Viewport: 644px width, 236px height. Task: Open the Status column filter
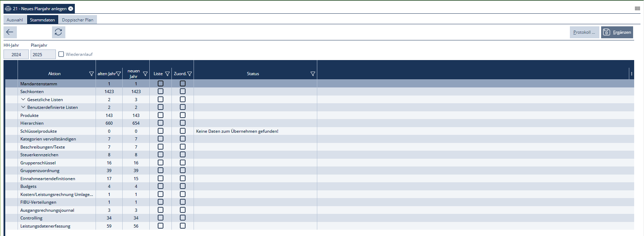[x=313, y=74]
